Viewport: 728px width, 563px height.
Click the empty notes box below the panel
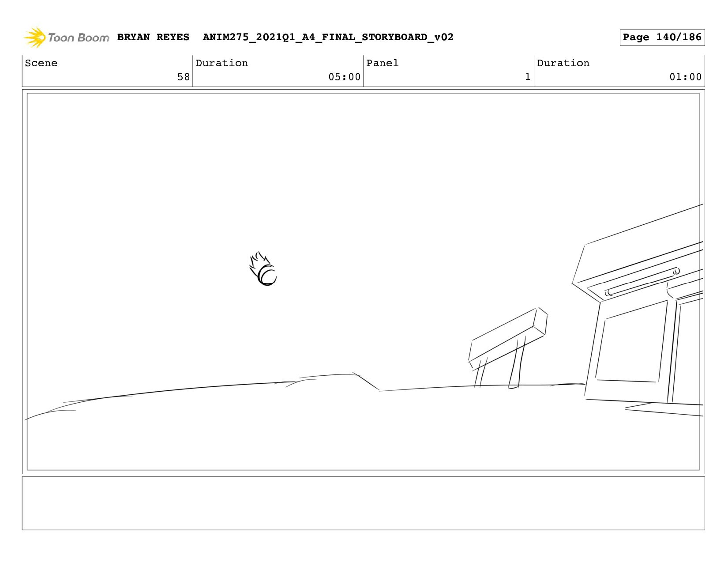tap(363, 503)
